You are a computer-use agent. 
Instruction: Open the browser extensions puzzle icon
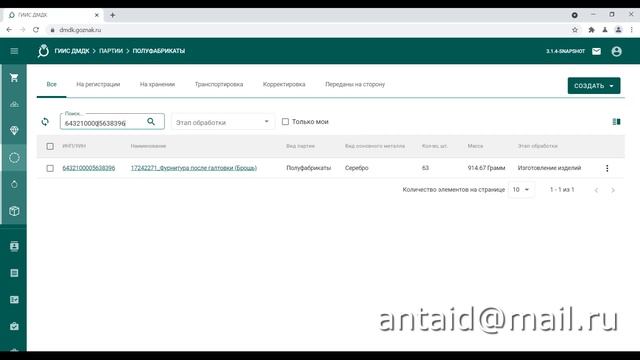[x=591, y=30]
